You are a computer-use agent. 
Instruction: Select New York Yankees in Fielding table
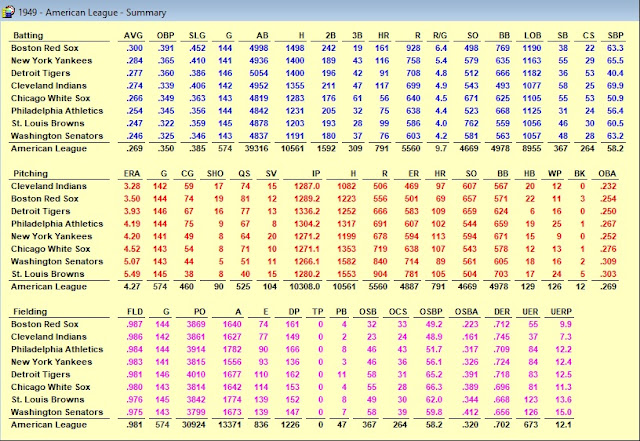pos(51,362)
